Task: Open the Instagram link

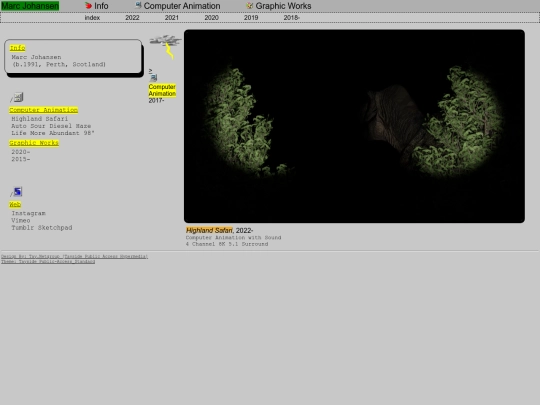Action: pyautogui.click(x=29, y=214)
